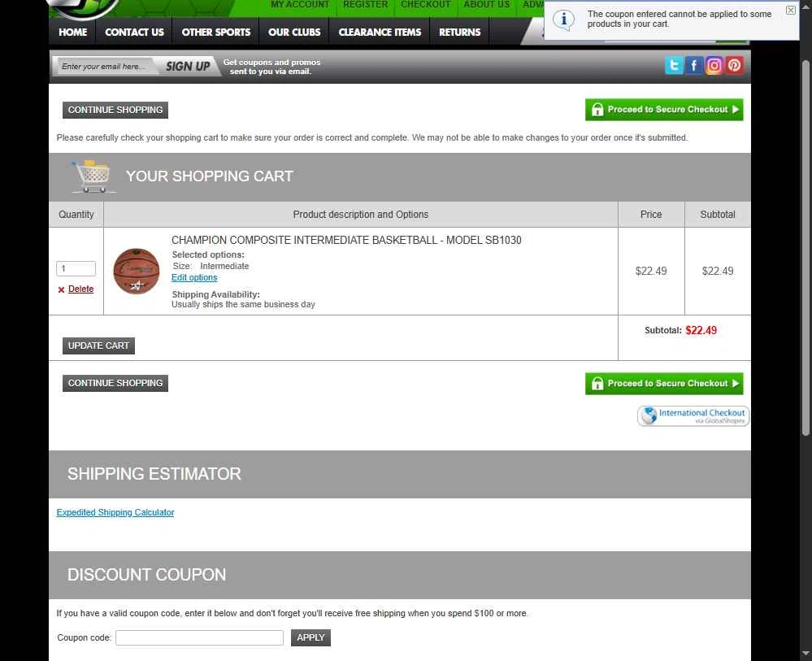Click the red X delete icon
This screenshot has height=661, width=812.
click(61, 289)
